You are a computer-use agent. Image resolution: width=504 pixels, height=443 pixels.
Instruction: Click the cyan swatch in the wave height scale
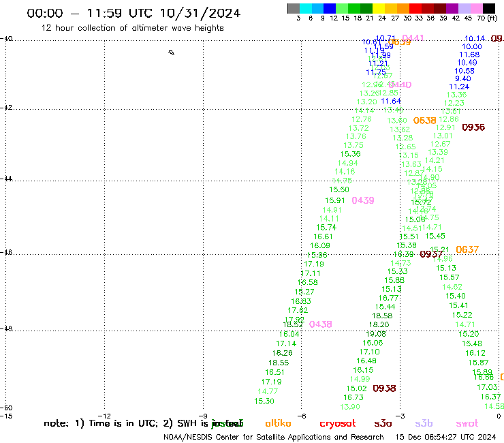coord(306,8)
